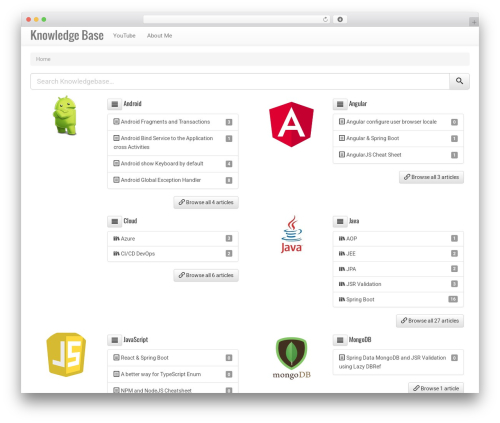Click the category icon next to JSR Validation
This screenshot has width=500, height=423.
pyautogui.click(x=342, y=284)
